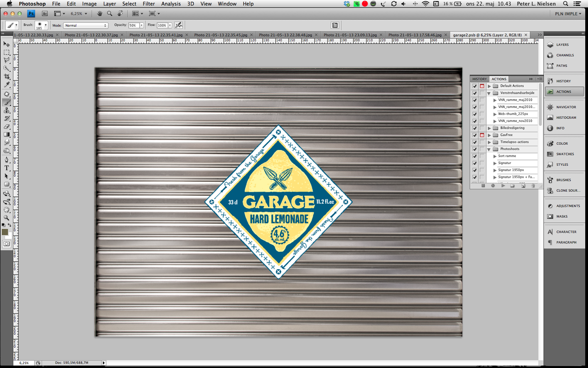Open the Layer menu
Viewport: 588px width, 368px height.
click(109, 4)
